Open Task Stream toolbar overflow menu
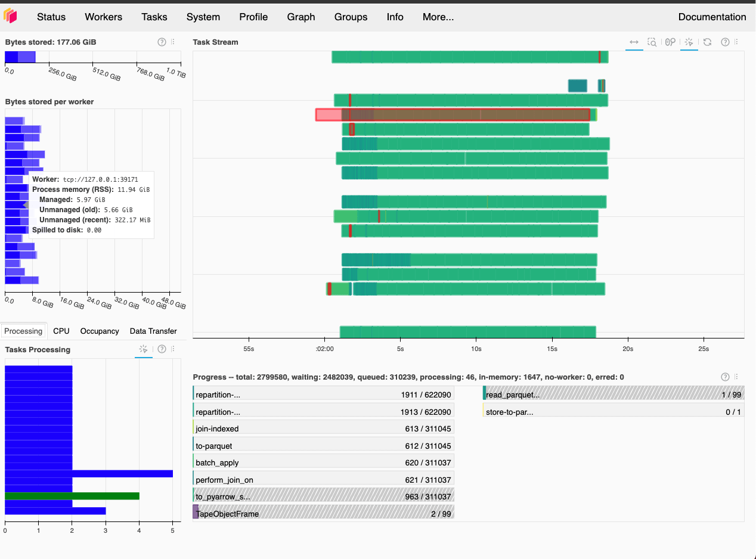The height and width of the screenshot is (559, 756). 737,42
